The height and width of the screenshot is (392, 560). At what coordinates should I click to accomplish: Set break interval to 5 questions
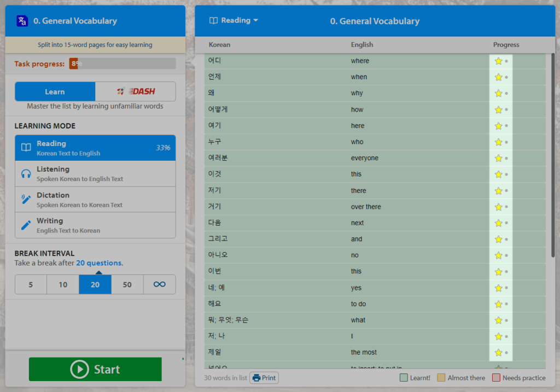click(31, 284)
